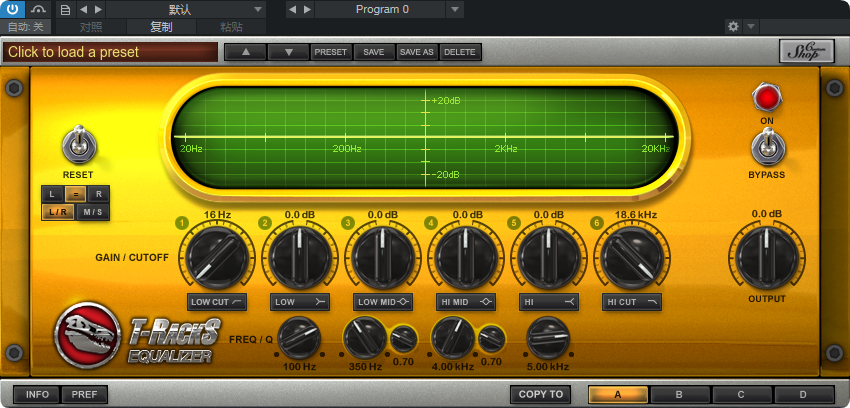Expand the arrow next to settings gear
Screen dimensions: 850x408
[x=751, y=27]
